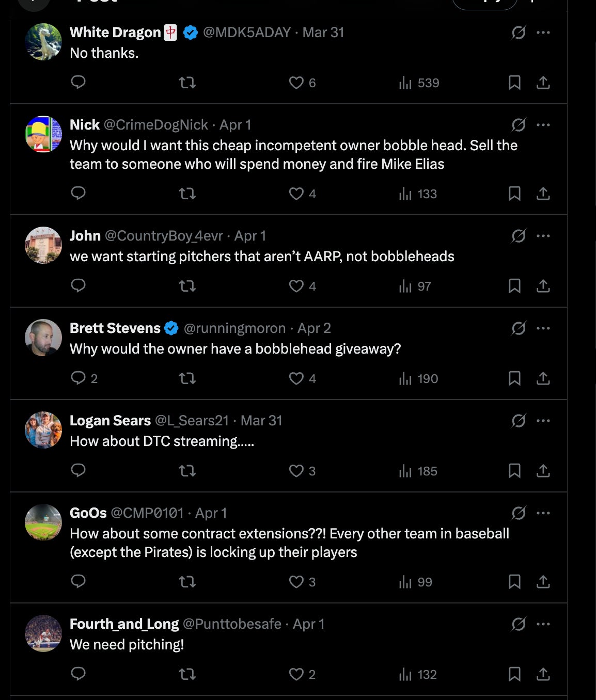Toggle like on Fourth_and_Long's pitching reply

pyautogui.click(x=296, y=674)
